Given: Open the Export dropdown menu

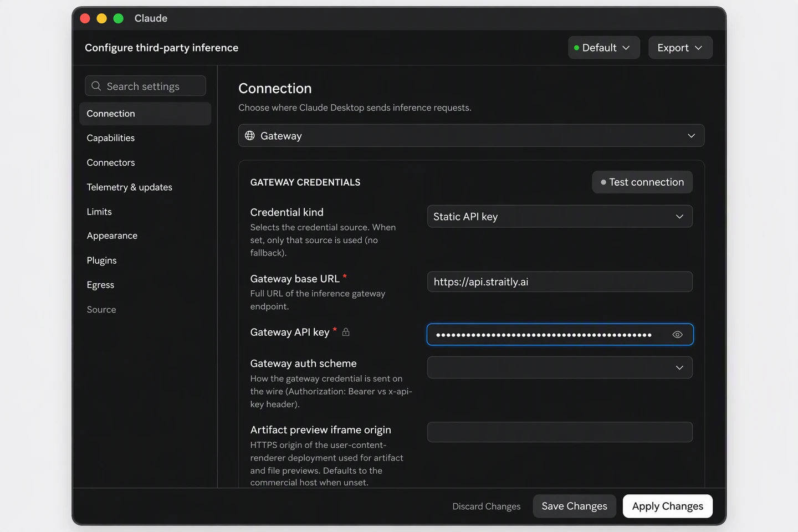Looking at the screenshot, I should pos(680,48).
